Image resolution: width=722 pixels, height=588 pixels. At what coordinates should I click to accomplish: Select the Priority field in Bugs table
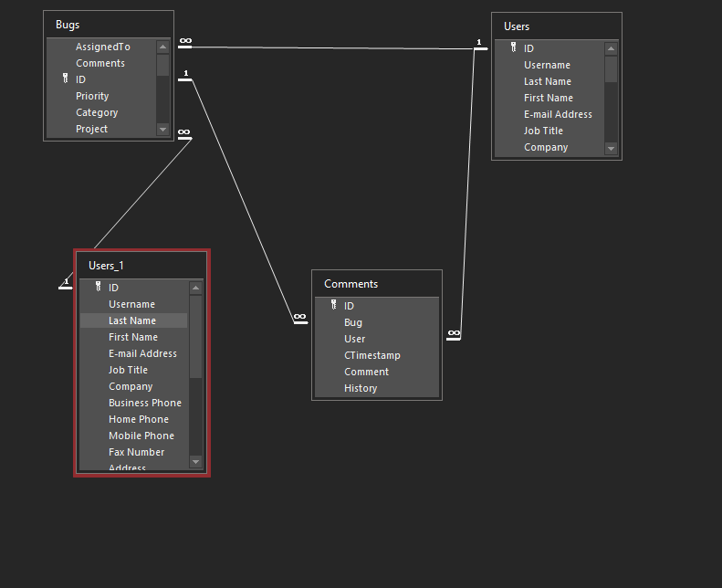(92, 96)
